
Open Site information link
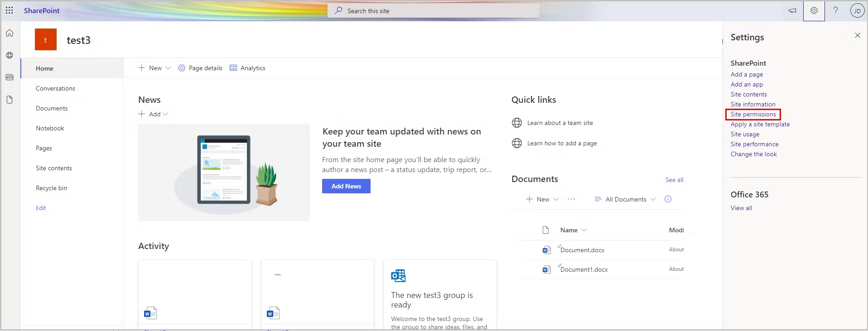tap(753, 104)
